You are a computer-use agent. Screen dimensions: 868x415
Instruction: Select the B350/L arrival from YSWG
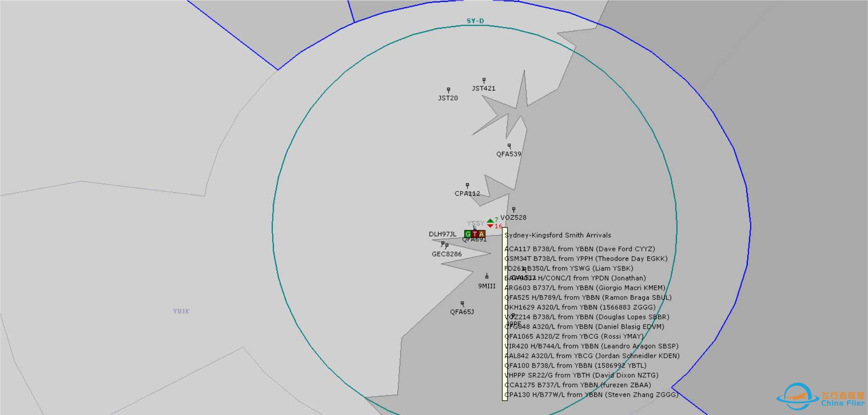pyautogui.click(x=569, y=268)
